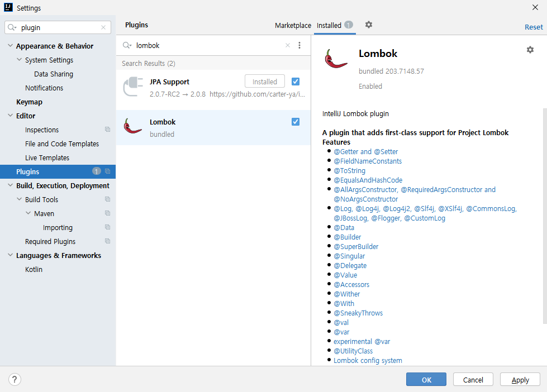Open Data Sharing settings
Viewport: 547px width, 392px height.
coord(54,74)
